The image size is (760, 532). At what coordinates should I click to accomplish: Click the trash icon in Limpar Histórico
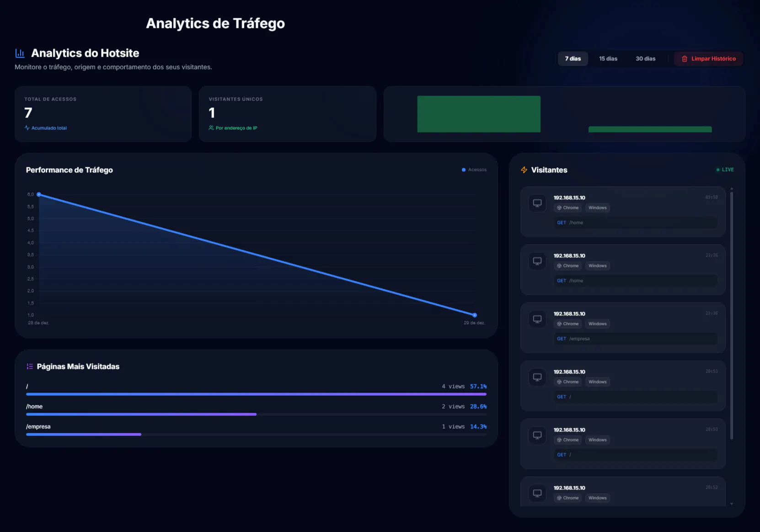tap(684, 59)
